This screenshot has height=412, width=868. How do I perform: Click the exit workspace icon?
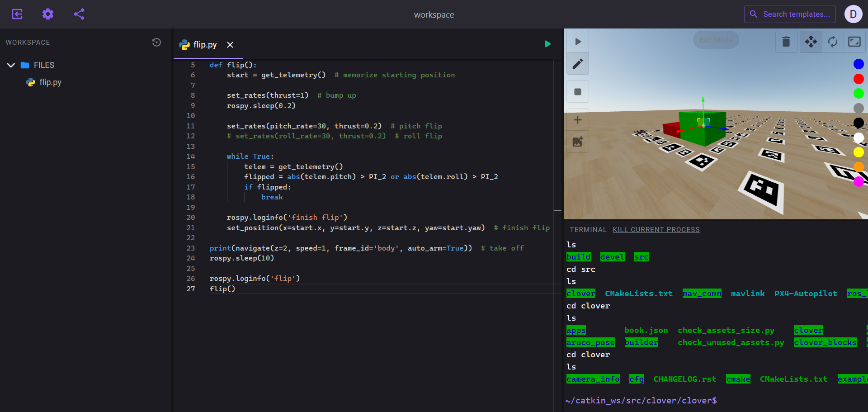[x=17, y=14]
